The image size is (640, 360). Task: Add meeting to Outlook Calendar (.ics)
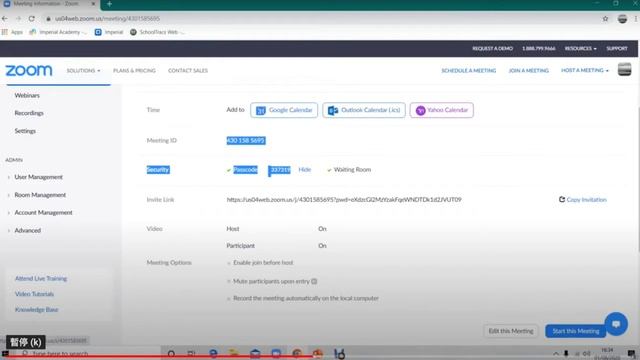pyautogui.click(x=364, y=110)
